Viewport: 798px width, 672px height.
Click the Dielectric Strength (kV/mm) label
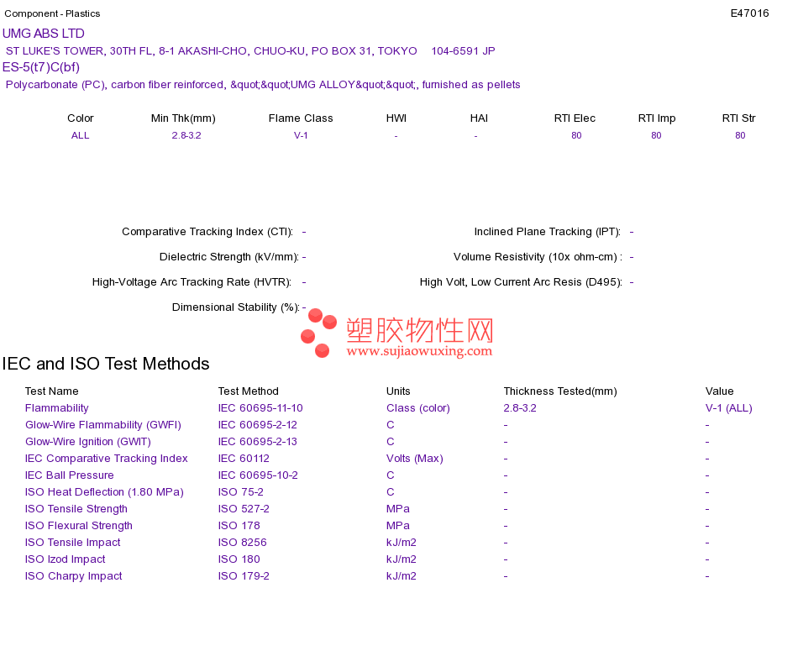(x=229, y=256)
